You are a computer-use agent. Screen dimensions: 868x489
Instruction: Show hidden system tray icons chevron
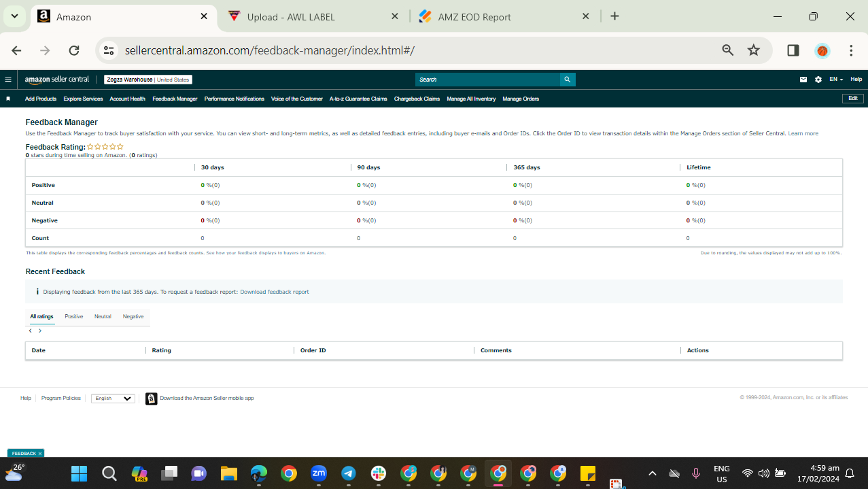tap(653, 473)
